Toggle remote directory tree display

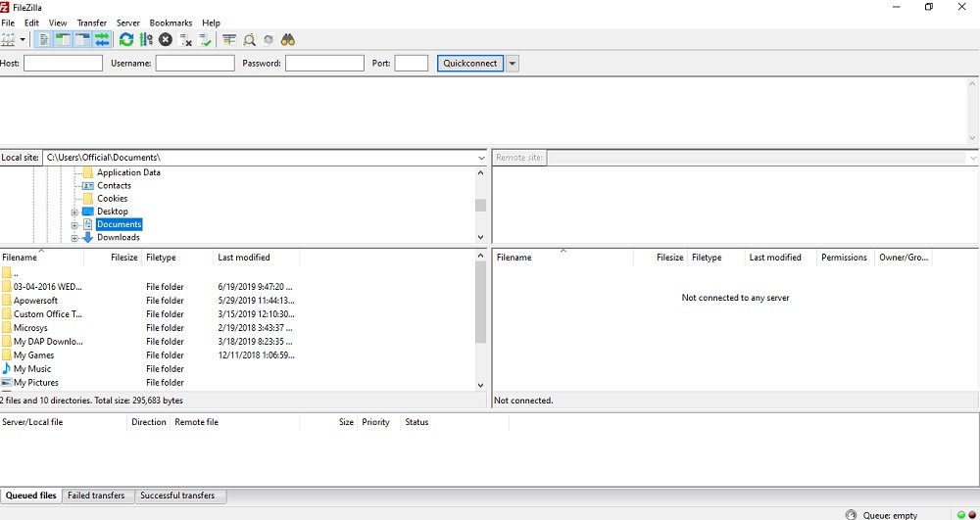[82, 40]
